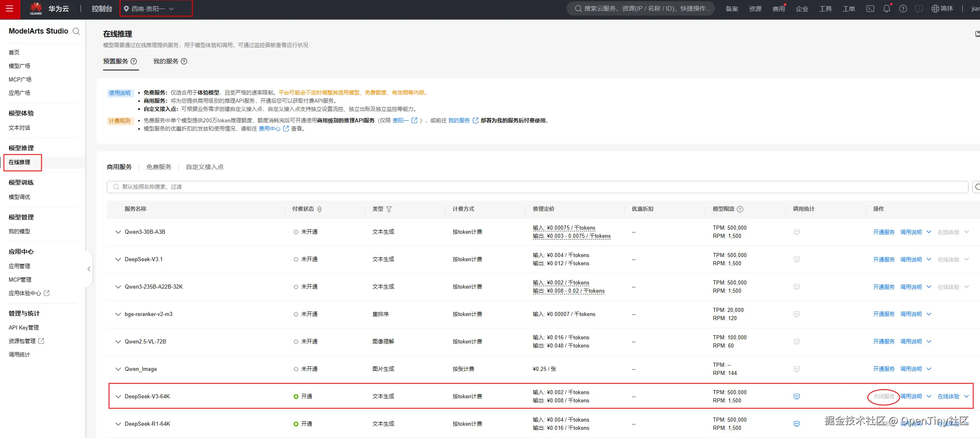Sort by 付费状态 column
Screen dimensions: 980x438
pos(319,209)
